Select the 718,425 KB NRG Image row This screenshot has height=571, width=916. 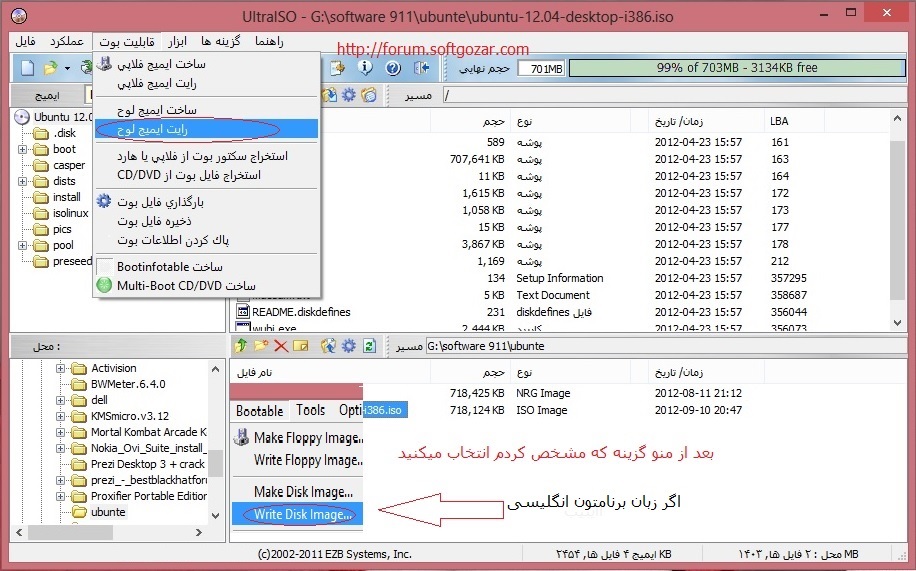click(x=543, y=393)
